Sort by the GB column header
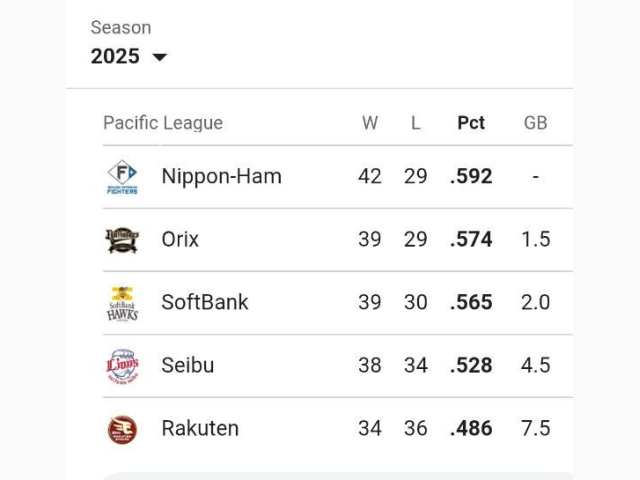 pos(536,123)
